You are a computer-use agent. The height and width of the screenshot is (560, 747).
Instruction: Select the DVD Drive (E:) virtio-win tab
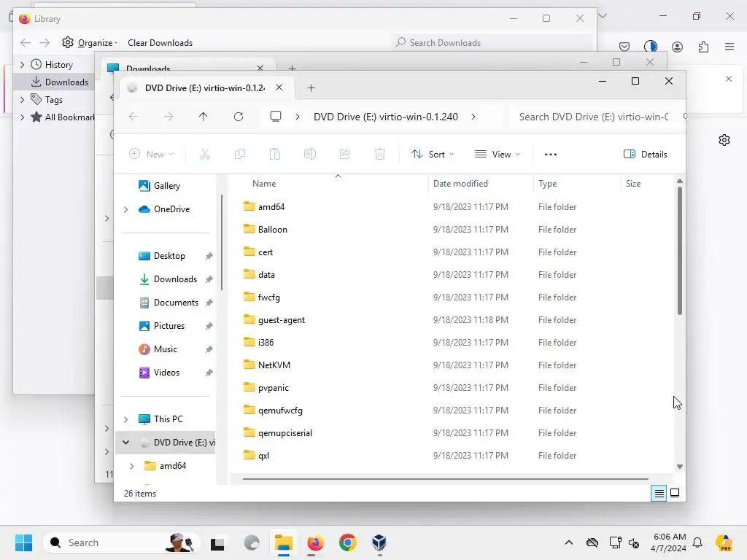click(205, 88)
